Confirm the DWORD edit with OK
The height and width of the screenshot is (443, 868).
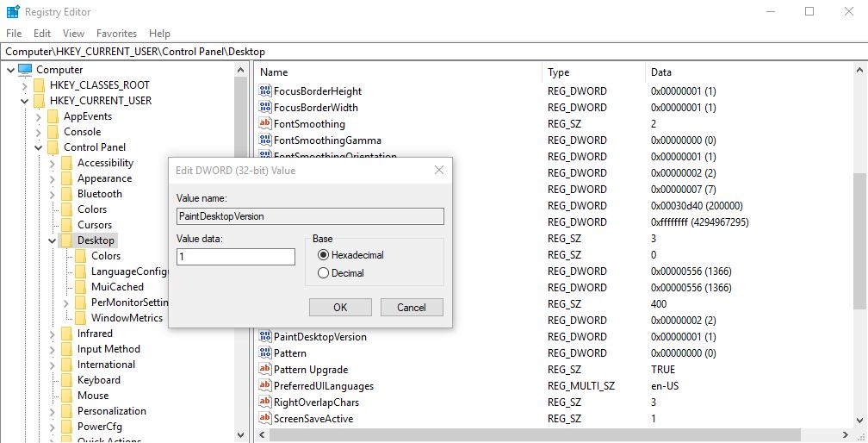(x=340, y=308)
